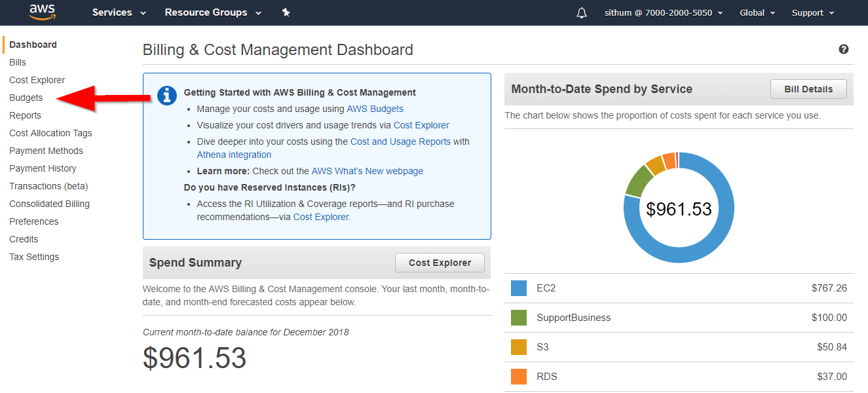Open Preferences in the sidebar
868x393 pixels.
click(x=34, y=221)
